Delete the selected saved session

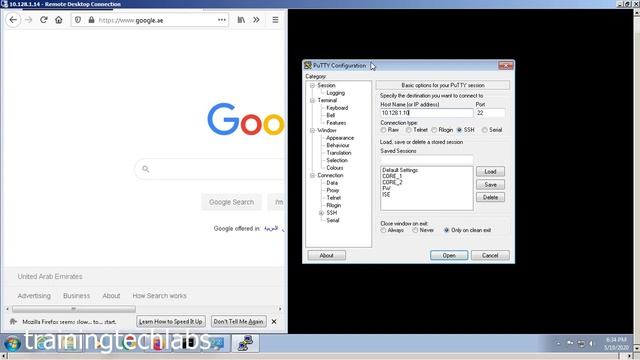pyautogui.click(x=490, y=197)
